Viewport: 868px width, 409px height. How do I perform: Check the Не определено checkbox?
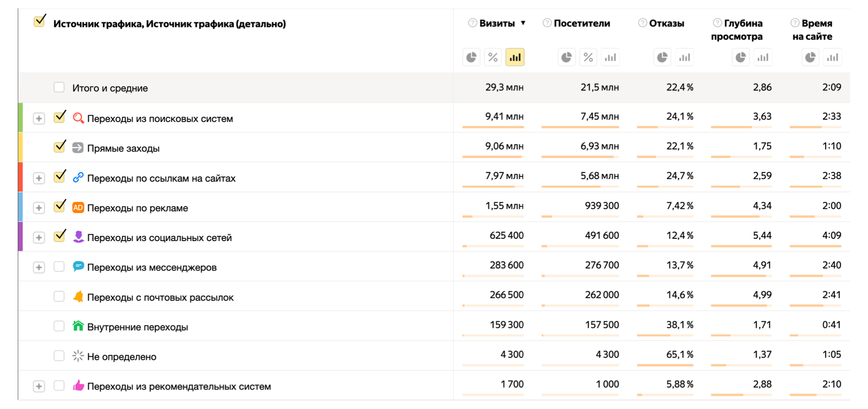coord(59,356)
